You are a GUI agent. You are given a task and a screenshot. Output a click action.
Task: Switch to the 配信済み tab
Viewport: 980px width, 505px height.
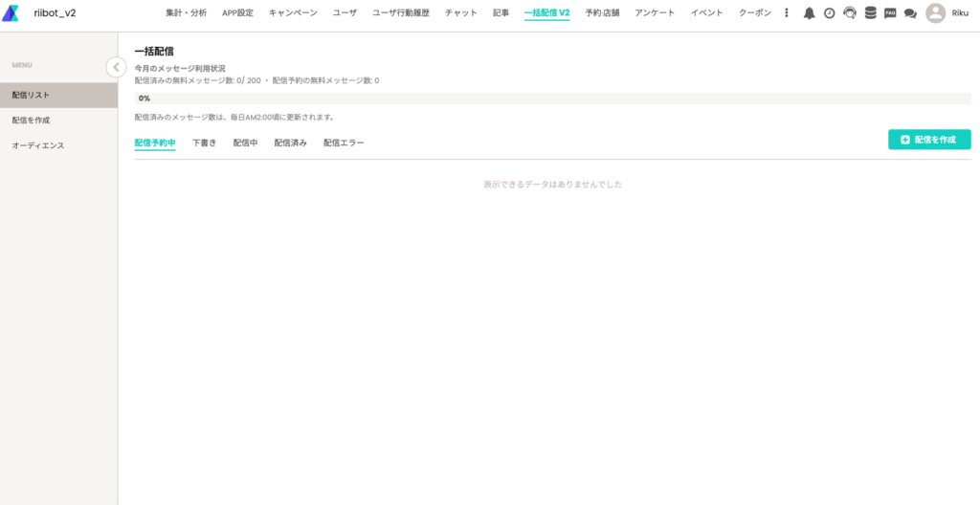pos(290,143)
